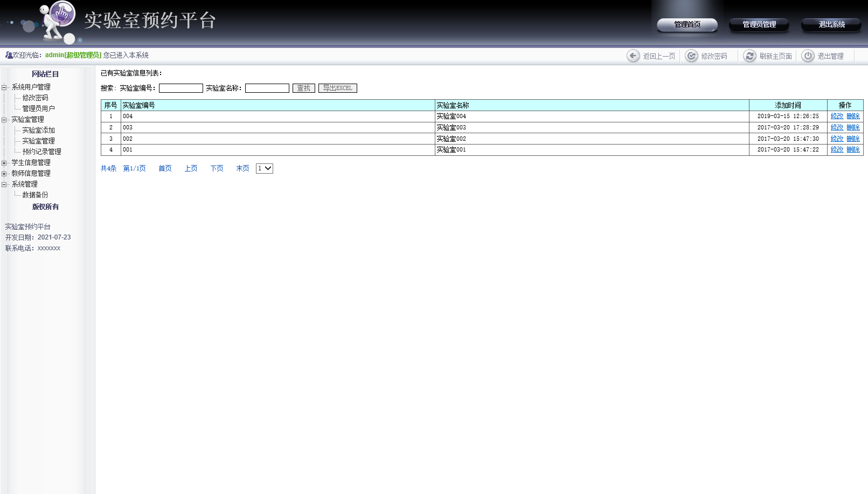Collapse the 系统用户管理 tree node
The width and height of the screenshot is (868, 494).
pos(4,87)
